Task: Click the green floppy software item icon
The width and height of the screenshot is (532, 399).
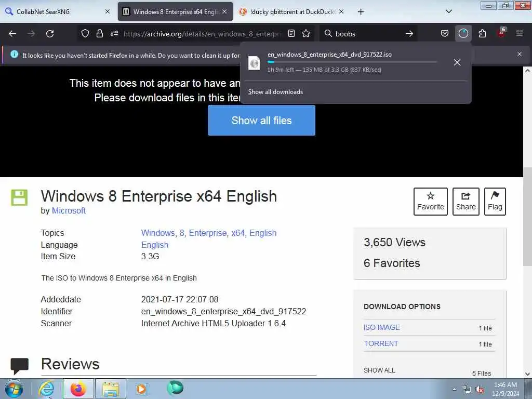Action: [19, 197]
